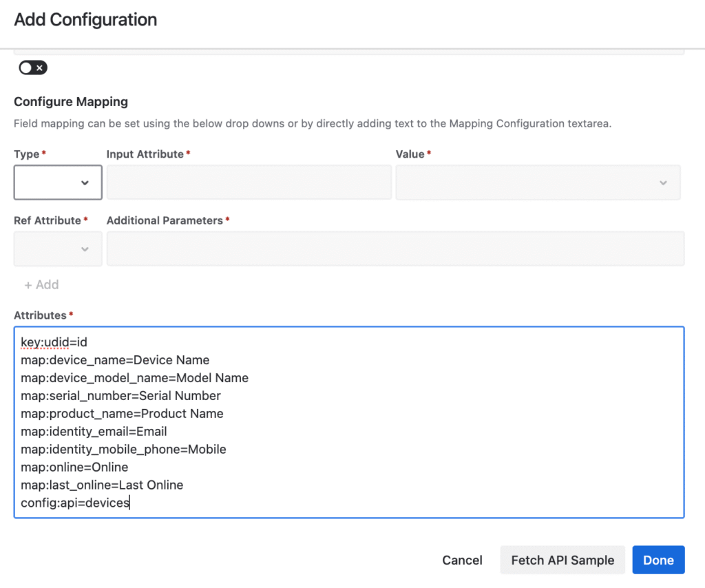Click the map:identity_mobile_phone=Mobile line
The width and height of the screenshot is (705, 588).
click(x=123, y=450)
